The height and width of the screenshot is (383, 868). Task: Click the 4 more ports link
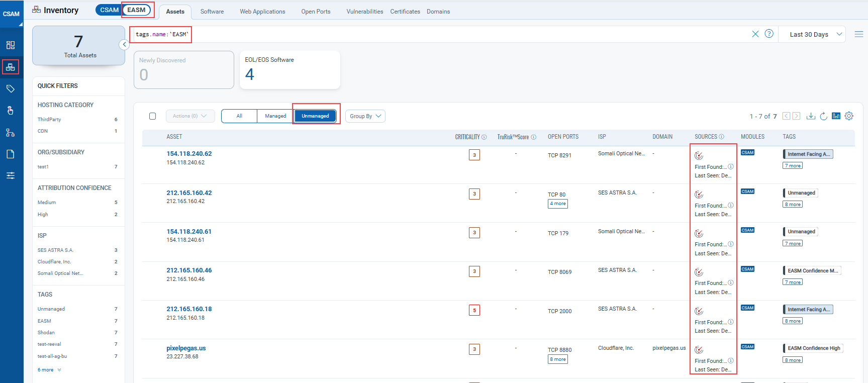[x=558, y=204]
